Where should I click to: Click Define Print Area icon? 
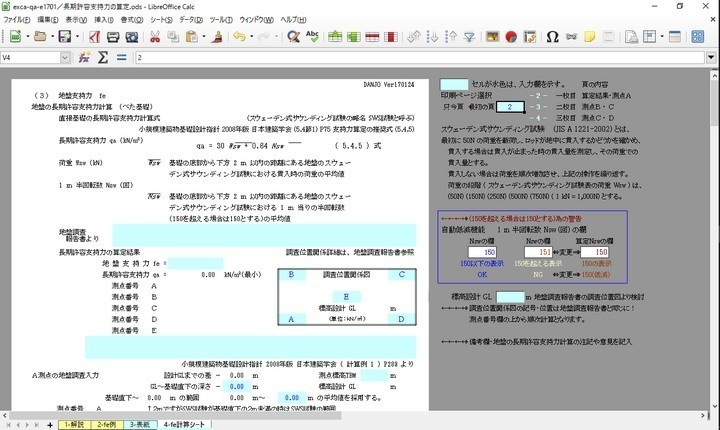631,37
